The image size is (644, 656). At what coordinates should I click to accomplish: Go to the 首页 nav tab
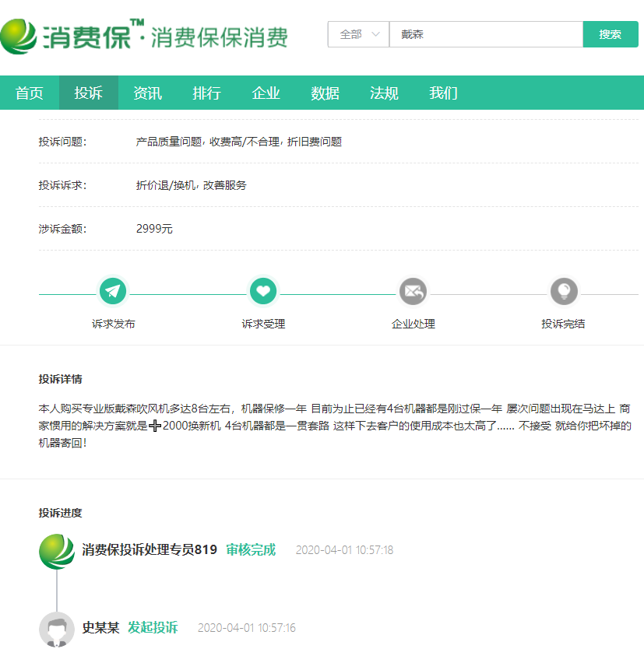30,93
